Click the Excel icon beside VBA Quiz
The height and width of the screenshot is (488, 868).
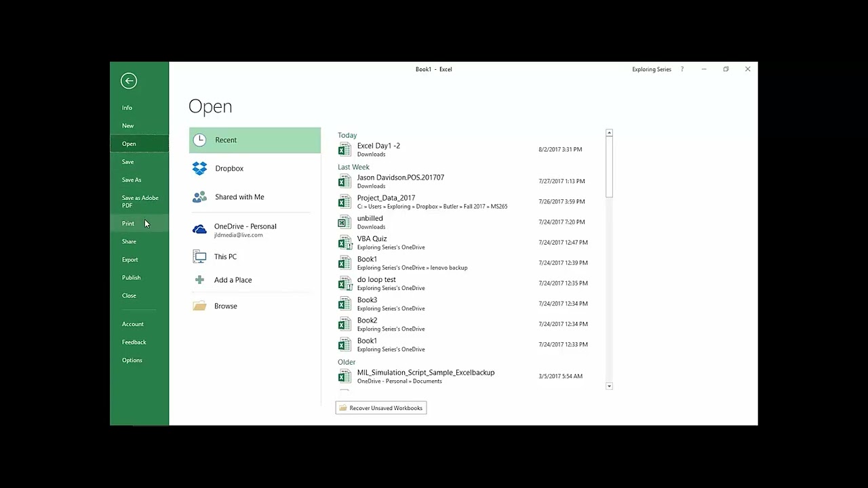345,242
